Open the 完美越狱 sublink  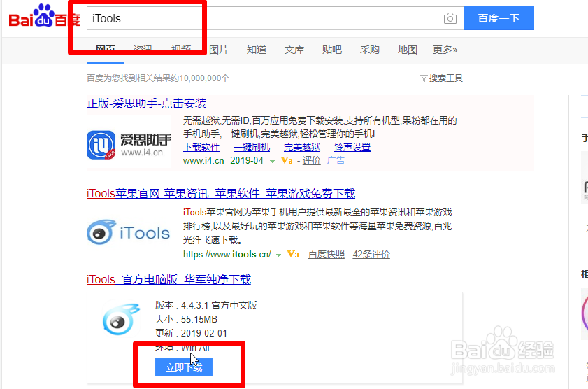[302, 147]
